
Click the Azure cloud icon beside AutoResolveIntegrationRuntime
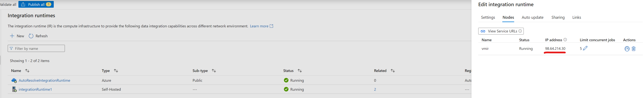click(14, 80)
